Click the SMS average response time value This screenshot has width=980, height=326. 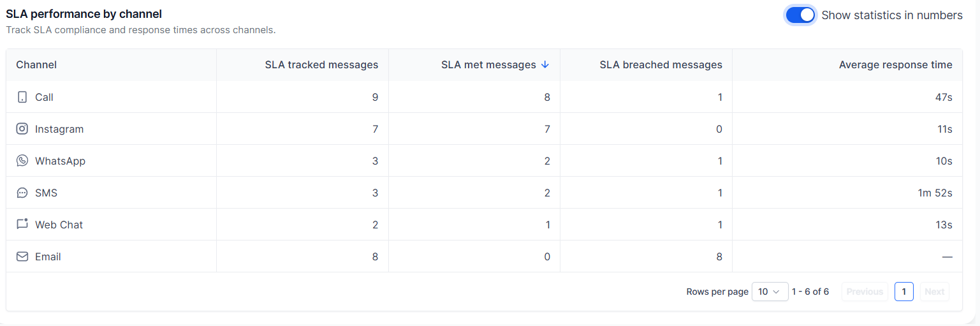pyautogui.click(x=935, y=193)
